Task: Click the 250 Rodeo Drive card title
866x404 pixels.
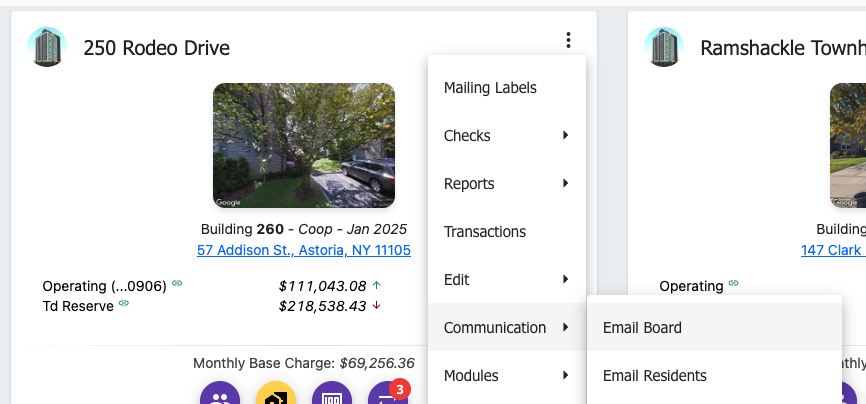Action: [x=156, y=48]
